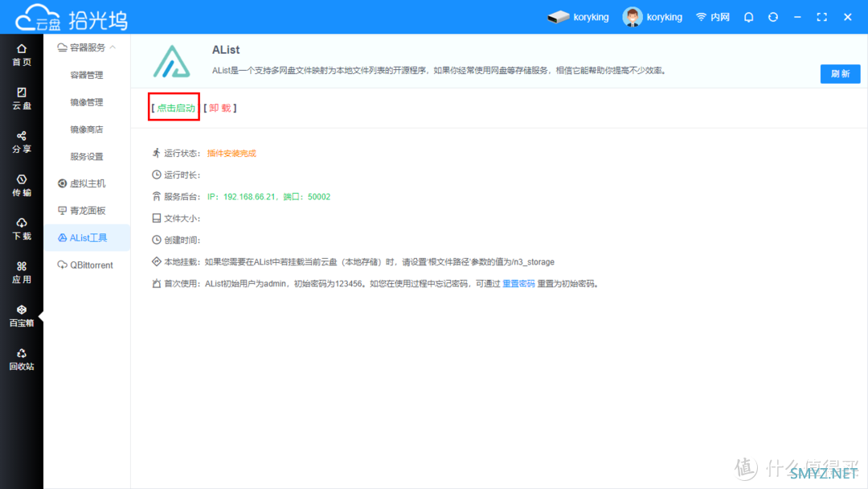Click the 文件大小 icon
This screenshot has width=868, height=489.
point(157,218)
